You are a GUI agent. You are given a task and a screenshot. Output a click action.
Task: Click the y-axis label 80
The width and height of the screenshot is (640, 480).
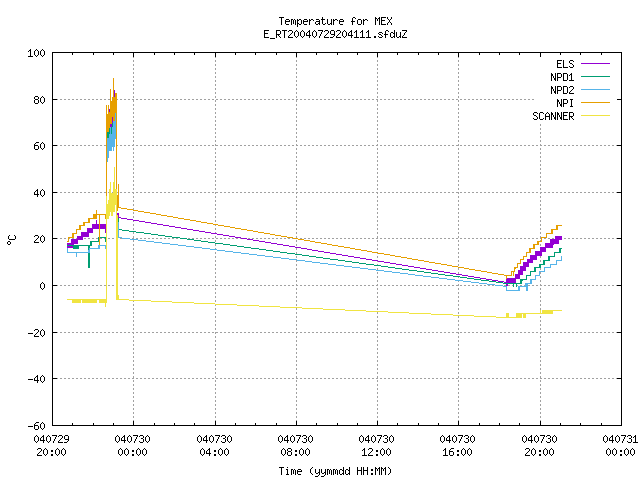coord(39,100)
